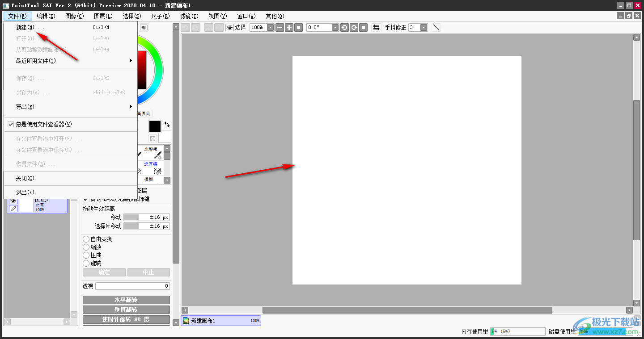Click 关闭(C) in the File menu
The width and height of the screenshot is (644, 339).
tap(71, 178)
